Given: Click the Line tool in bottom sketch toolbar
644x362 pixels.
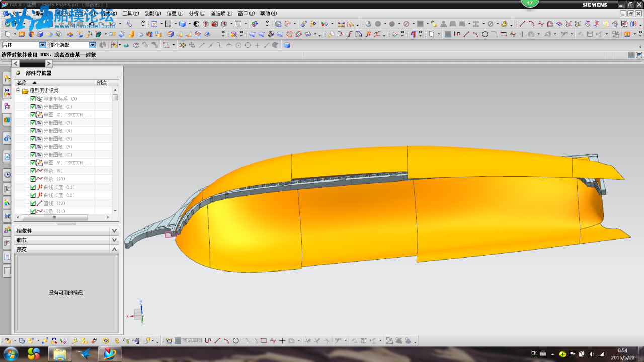Looking at the screenshot, I should pyautogui.click(x=217, y=340).
